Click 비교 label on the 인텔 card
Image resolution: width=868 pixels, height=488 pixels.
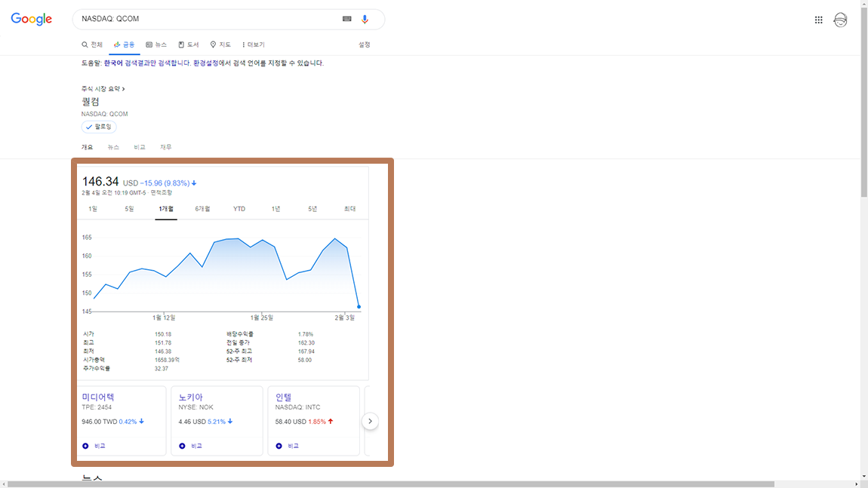294,446
